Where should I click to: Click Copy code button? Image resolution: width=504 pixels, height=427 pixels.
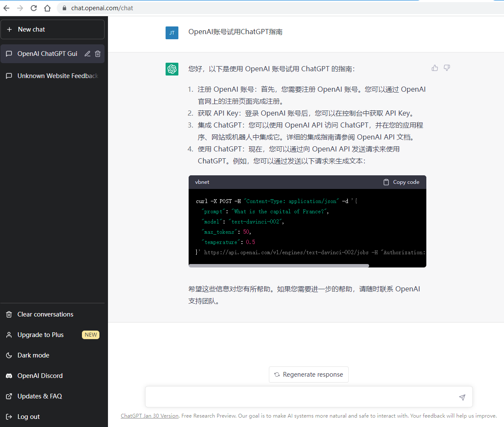(401, 182)
